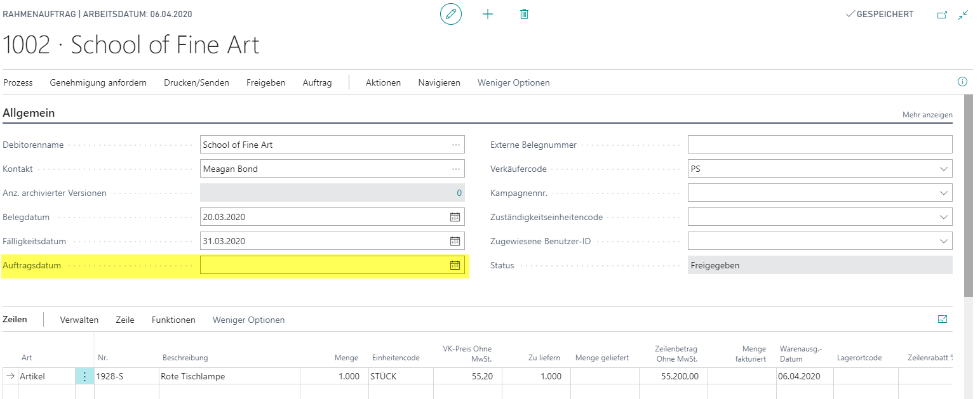Click the collapse page arrows icon
Viewport: 980px width, 399px height.
pos(963,15)
